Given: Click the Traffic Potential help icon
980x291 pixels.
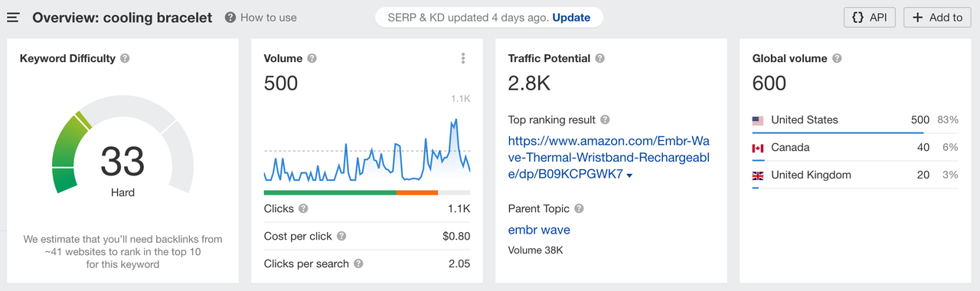Looking at the screenshot, I should (x=599, y=58).
